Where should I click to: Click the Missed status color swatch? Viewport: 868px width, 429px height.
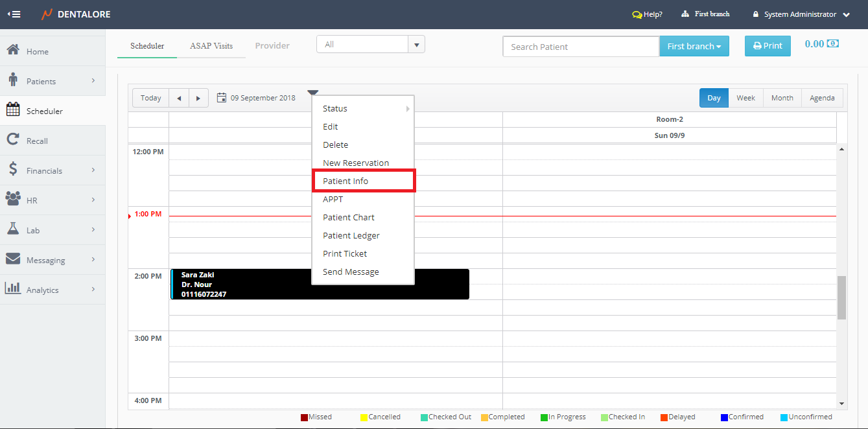[305, 417]
